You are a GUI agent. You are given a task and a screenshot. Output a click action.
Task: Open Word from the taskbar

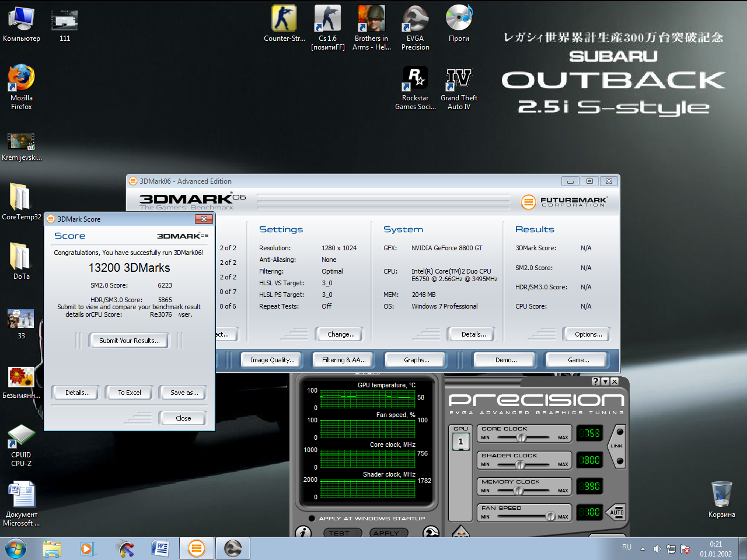coord(160,548)
